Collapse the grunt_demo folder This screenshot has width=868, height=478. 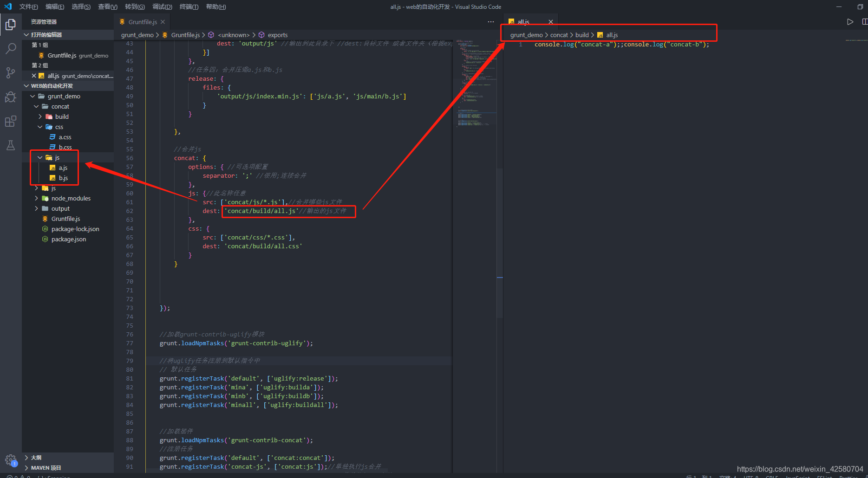[x=68, y=96]
